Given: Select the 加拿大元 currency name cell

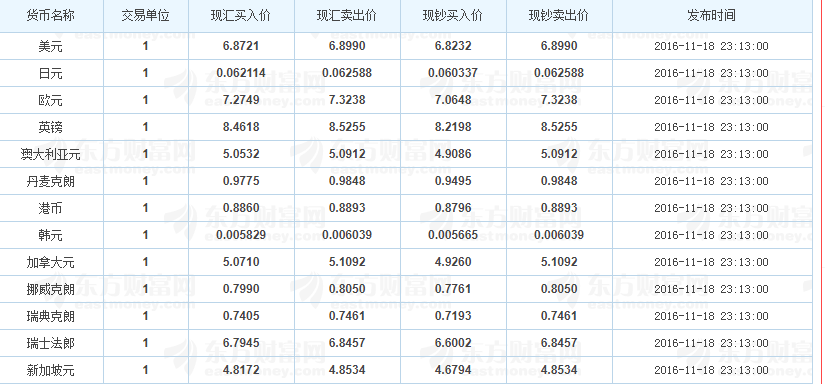Looking at the screenshot, I should (51, 262).
